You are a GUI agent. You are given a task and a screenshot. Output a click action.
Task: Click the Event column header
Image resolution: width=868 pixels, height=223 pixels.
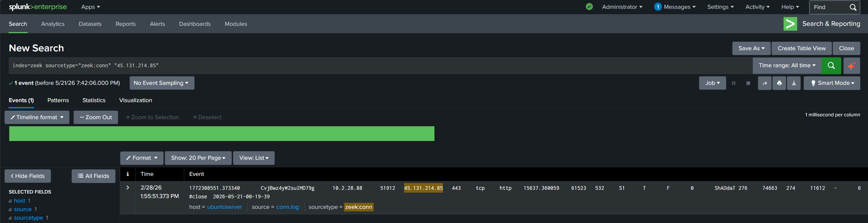click(196, 174)
